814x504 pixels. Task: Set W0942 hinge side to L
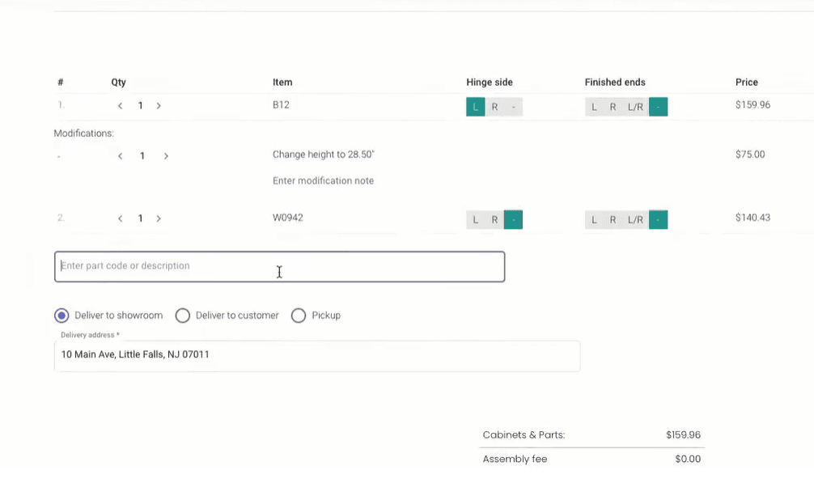pyautogui.click(x=476, y=219)
